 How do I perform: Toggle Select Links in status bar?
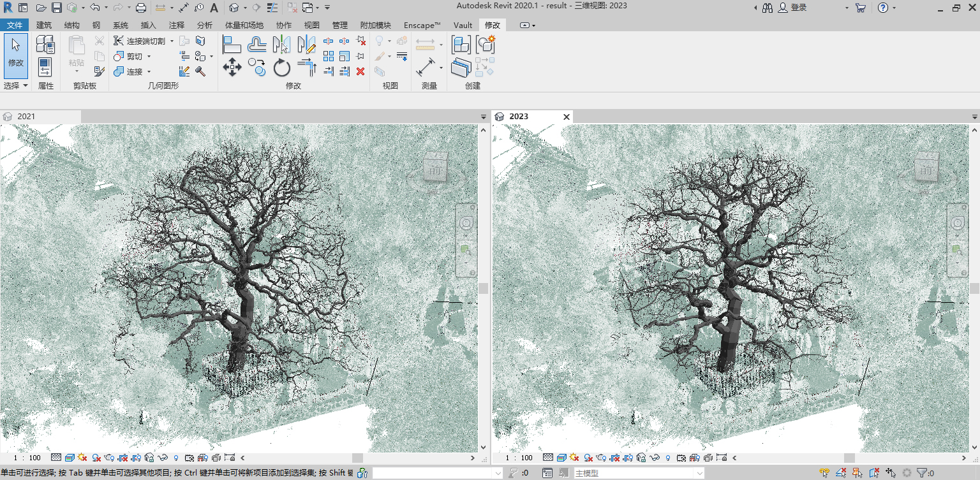coord(825,473)
